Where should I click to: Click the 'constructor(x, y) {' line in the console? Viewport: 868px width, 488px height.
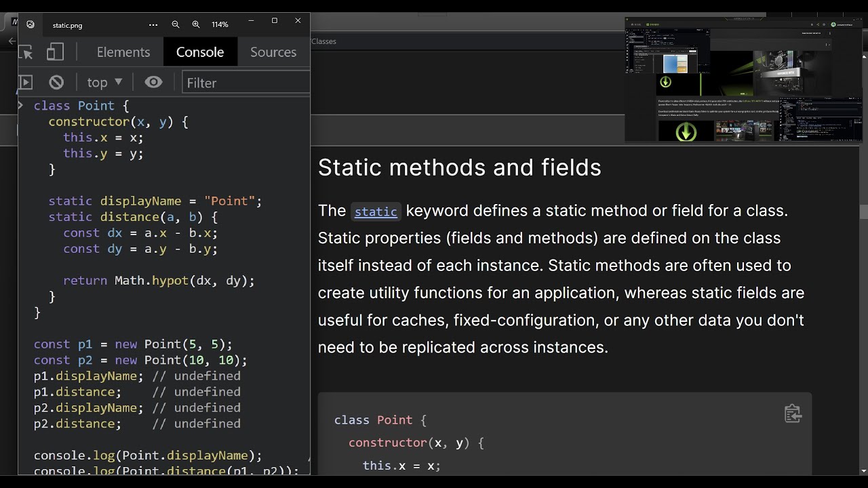coord(118,122)
